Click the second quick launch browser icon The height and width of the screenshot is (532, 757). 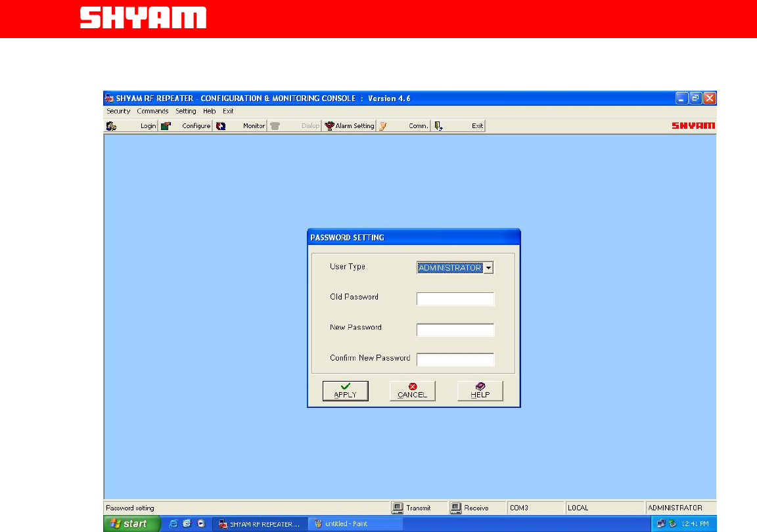click(187, 524)
